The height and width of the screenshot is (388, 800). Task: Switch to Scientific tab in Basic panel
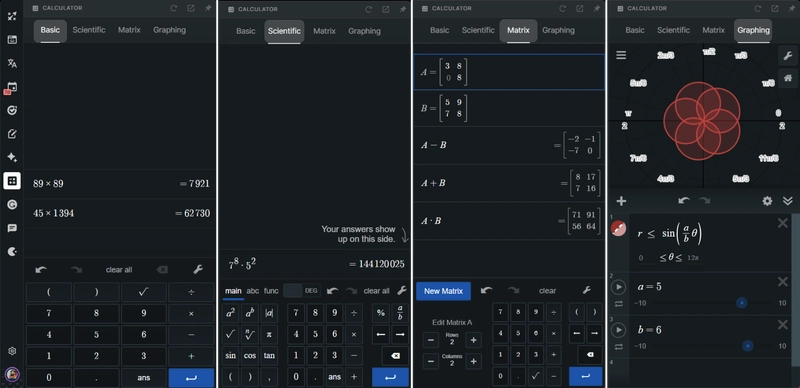89,30
